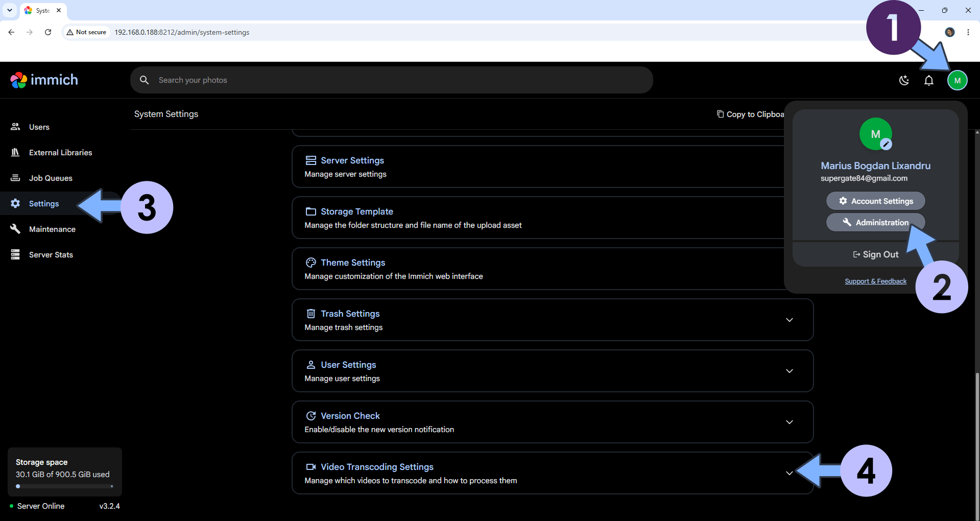The width and height of the screenshot is (980, 521).
Task: Reload the page in the browser
Action: point(48,32)
